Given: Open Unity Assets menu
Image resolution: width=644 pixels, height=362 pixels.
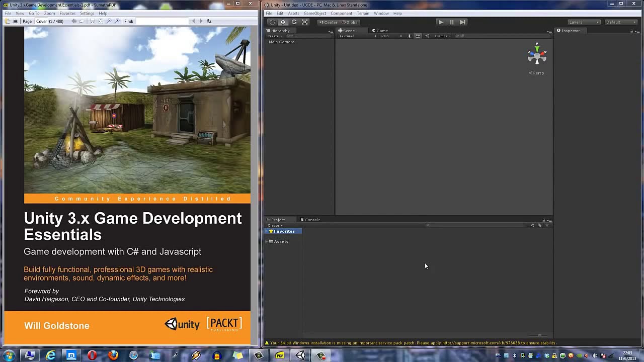Looking at the screenshot, I should pyautogui.click(x=294, y=14).
